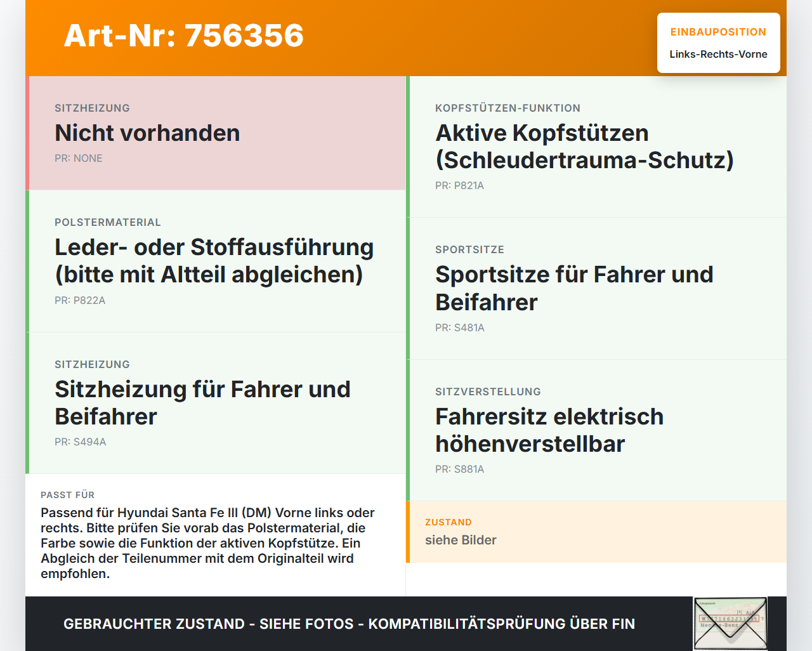The image size is (812, 651).
Task: Click the 'KOPFSTÜTZEN-FUNKTION' label
Action: pyautogui.click(x=507, y=108)
